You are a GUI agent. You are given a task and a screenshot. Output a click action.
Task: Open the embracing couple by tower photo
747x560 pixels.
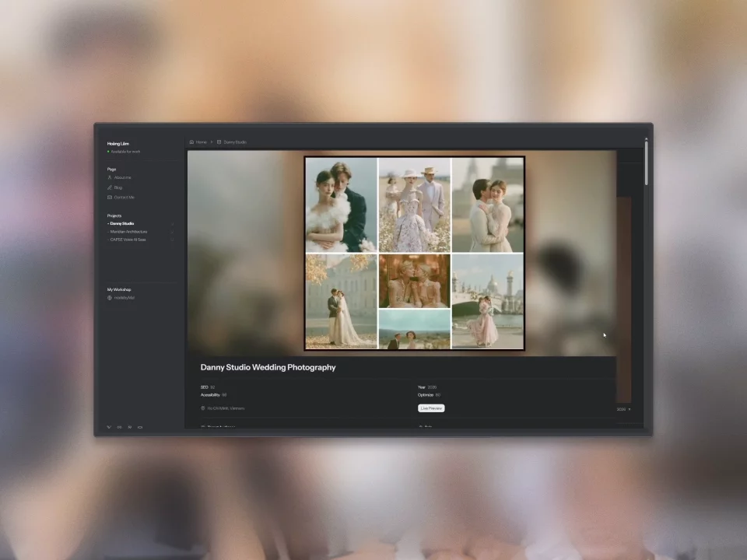tap(488, 205)
